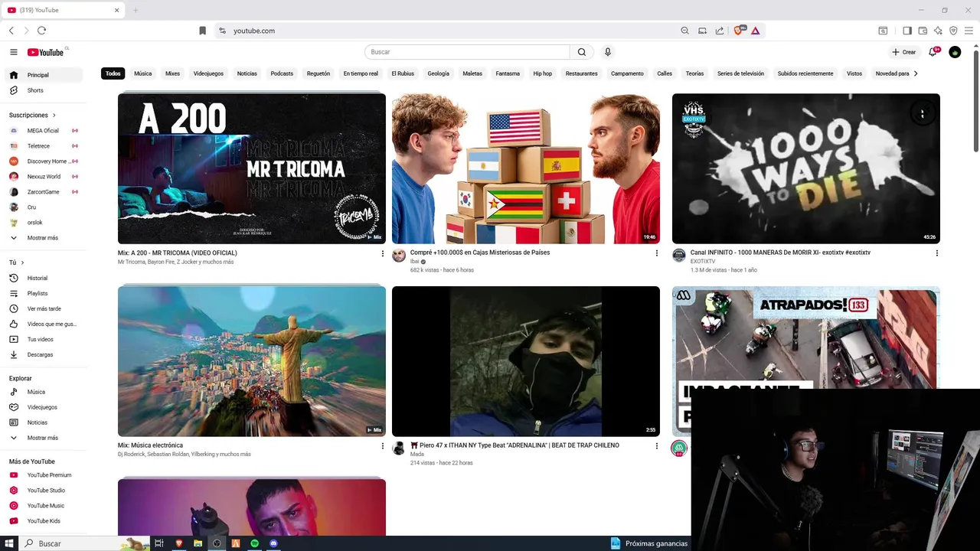This screenshot has height=551, width=980.
Task: Click the YouTube logo
Action: point(46,52)
